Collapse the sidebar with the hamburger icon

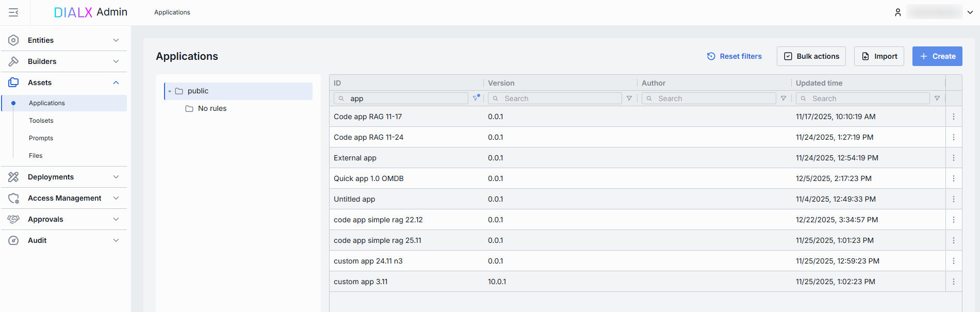(13, 12)
